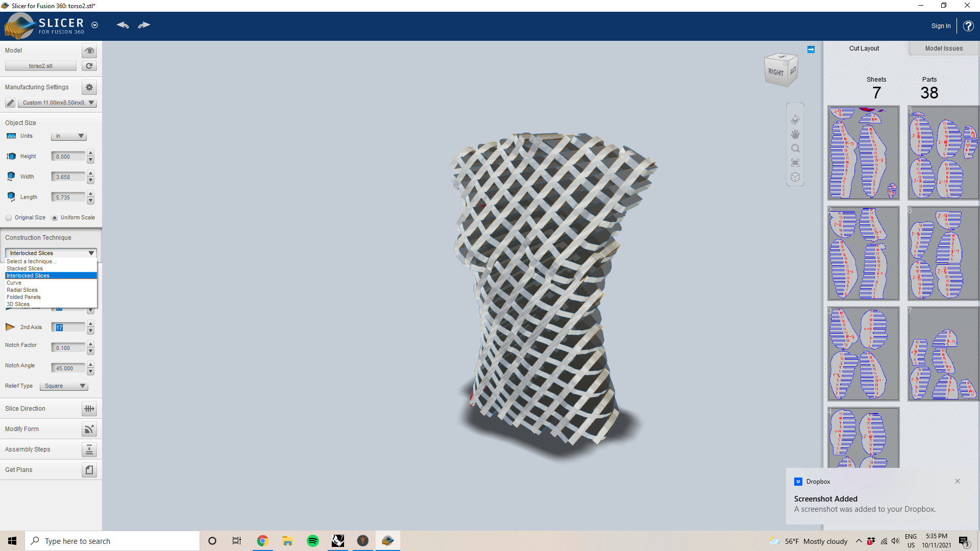
Task: Click the Notch Factor value field
Action: 68,348
